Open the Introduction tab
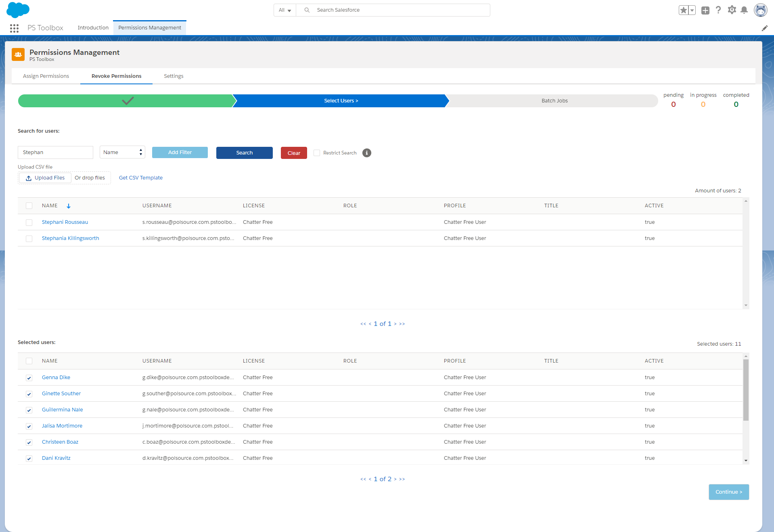Viewport: 774px width, 532px height. (93, 27)
